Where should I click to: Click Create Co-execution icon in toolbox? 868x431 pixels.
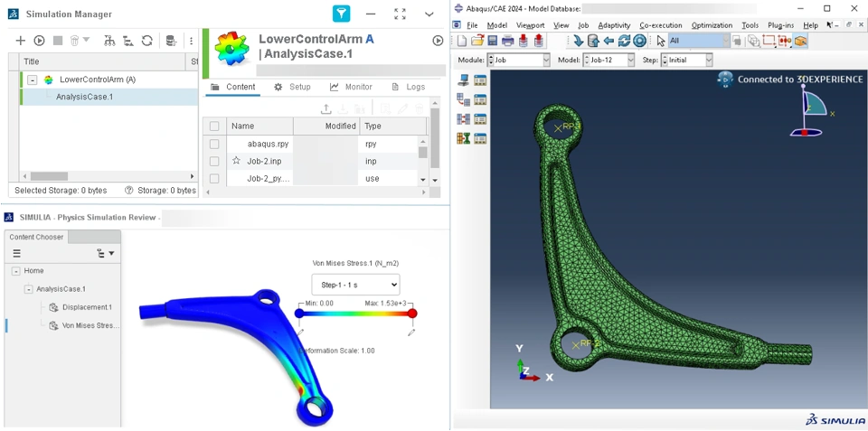pos(463,119)
